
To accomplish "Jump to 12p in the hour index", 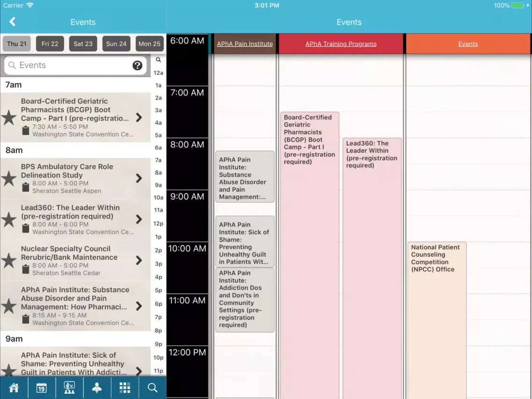I will click(x=158, y=223).
